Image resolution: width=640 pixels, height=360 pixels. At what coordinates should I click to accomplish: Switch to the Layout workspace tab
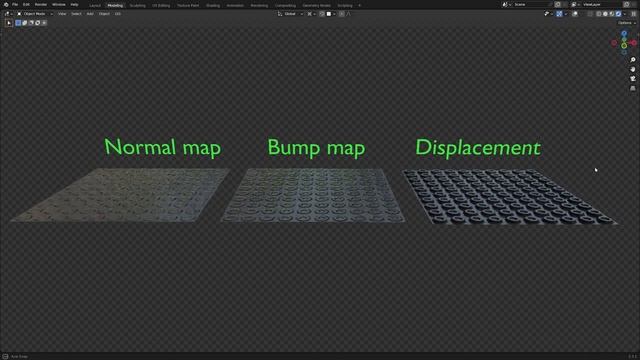tap(95, 5)
